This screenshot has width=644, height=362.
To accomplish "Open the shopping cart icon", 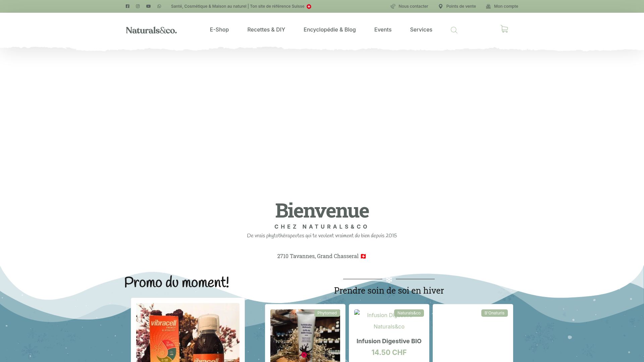I will [x=504, y=29].
